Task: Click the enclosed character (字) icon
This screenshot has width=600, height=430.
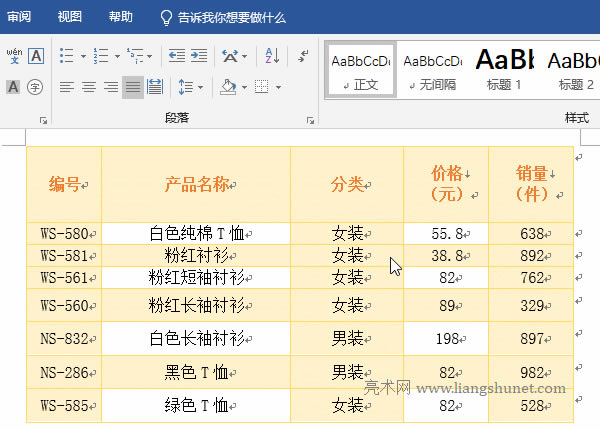Action: tap(35, 88)
